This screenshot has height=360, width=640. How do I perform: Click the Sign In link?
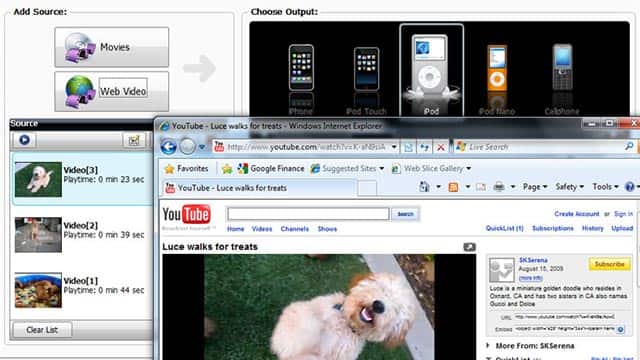click(x=623, y=214)
